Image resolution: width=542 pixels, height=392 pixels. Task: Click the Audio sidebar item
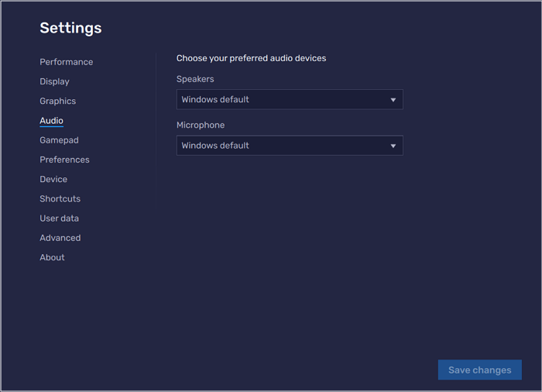(51, 121)
